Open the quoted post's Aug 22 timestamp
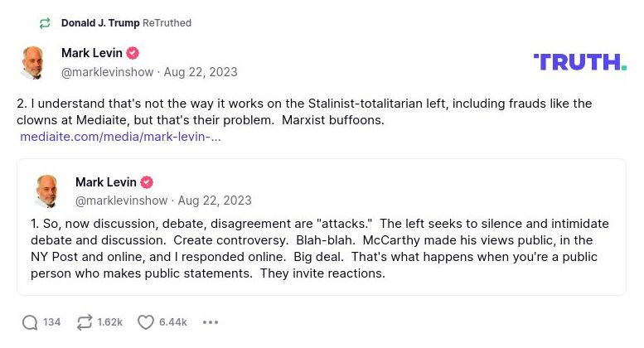 [215, 201]
